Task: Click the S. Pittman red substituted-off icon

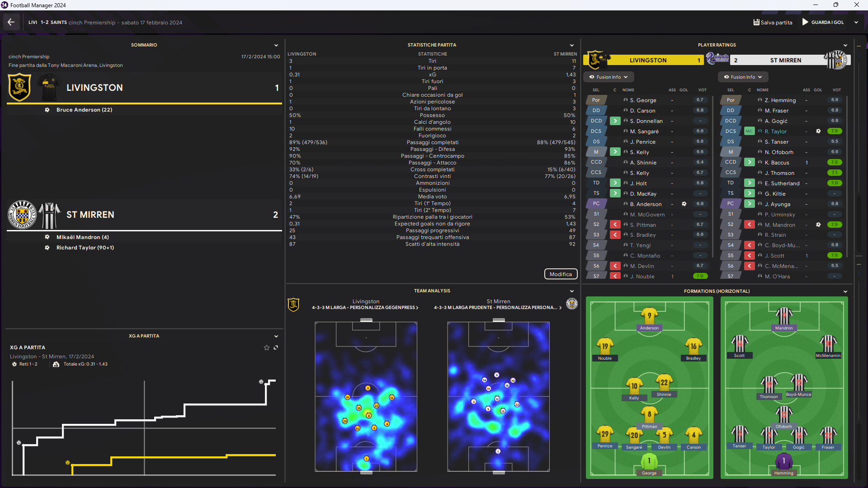Action: [615, 225]
